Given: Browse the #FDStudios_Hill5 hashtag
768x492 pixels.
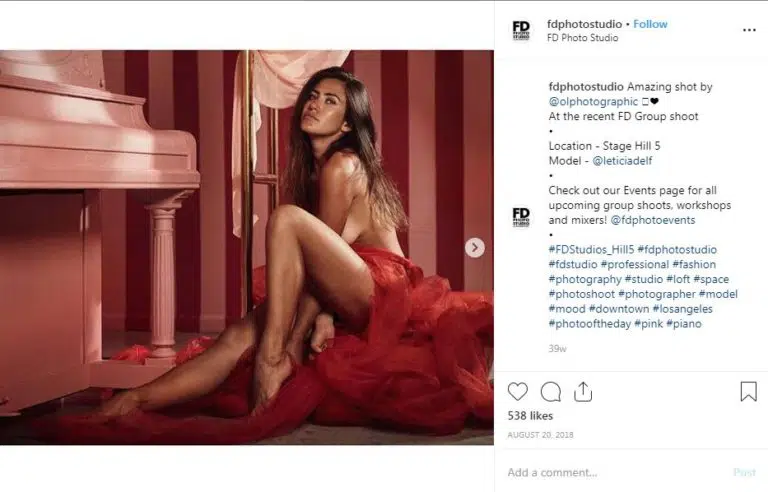Looking at the screenshot, I should click(x=591, y=249).
